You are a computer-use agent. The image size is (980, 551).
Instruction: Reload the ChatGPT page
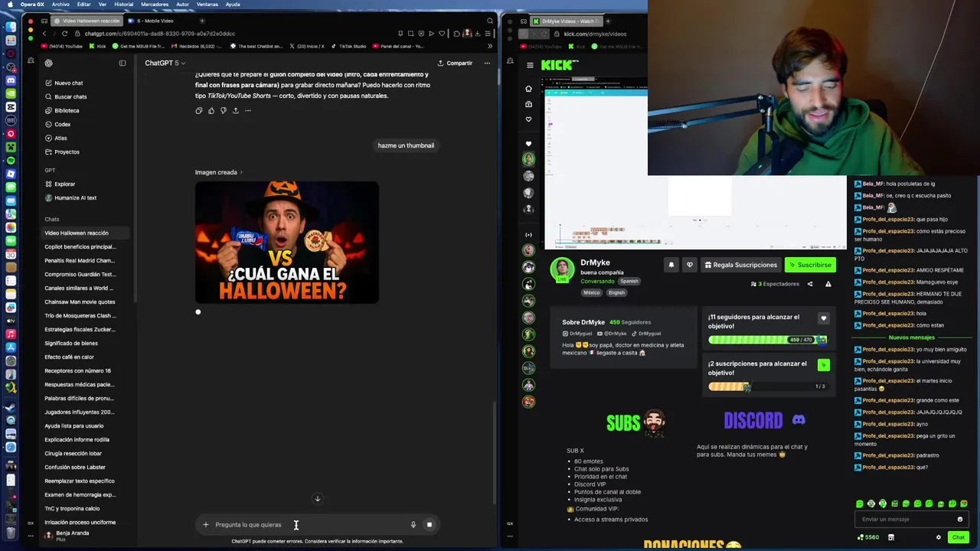[x=64, y=34]
